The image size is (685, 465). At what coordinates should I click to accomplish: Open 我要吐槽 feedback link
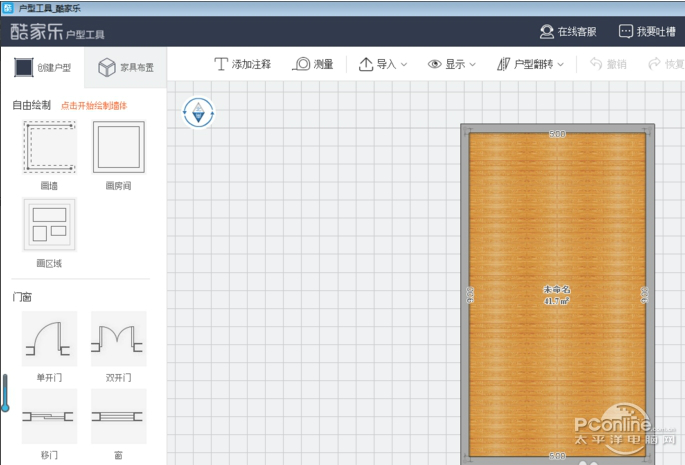(x=647, y=31)
